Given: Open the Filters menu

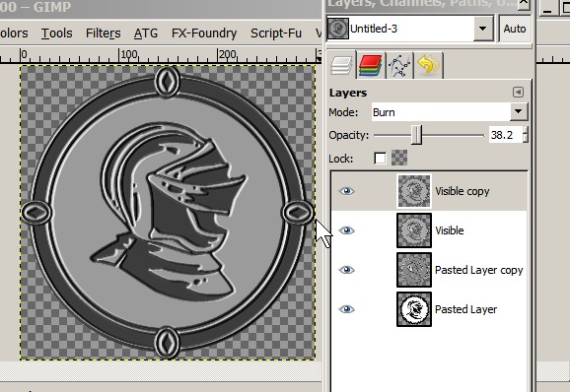Looking at the screenshot, I should pyautogui.click(x=104, y=33).
